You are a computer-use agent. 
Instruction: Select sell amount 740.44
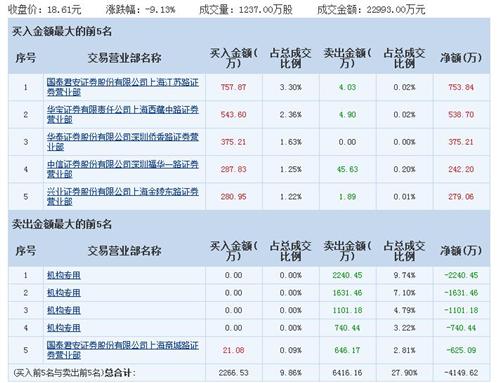point(347,328)
